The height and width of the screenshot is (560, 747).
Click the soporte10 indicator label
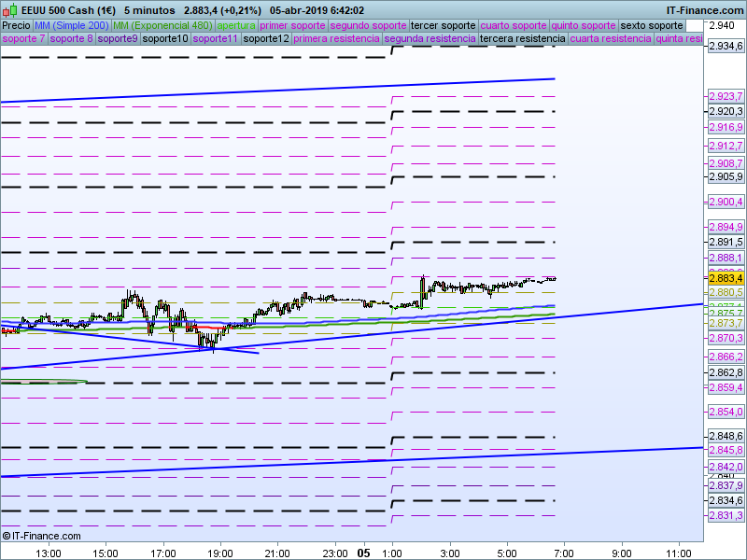[165, 38]
